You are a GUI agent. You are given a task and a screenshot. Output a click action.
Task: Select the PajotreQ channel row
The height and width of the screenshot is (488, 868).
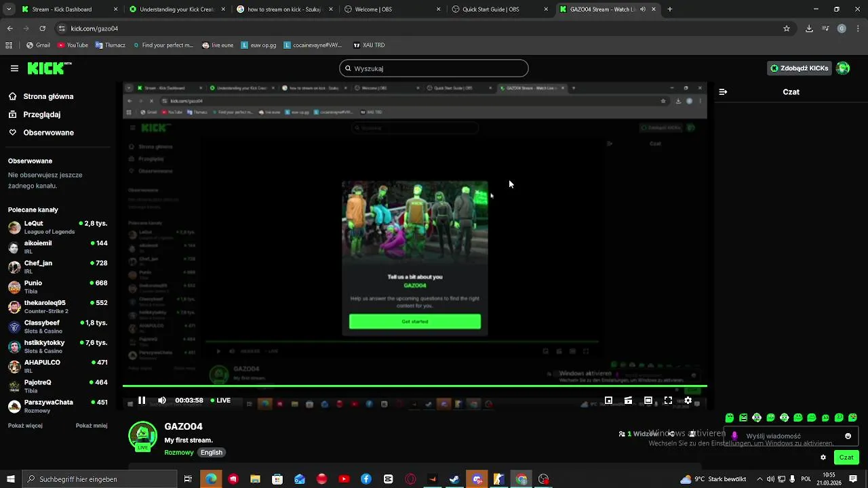(x=58, y=386)
